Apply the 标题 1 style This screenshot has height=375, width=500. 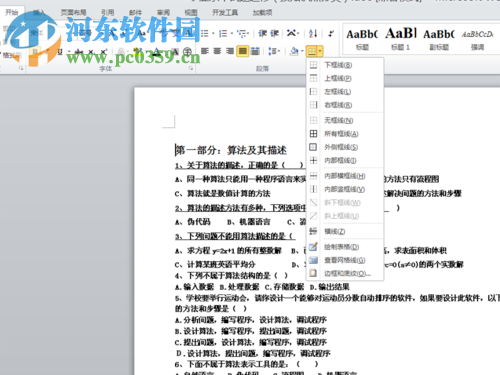click(x=400, y=39)
